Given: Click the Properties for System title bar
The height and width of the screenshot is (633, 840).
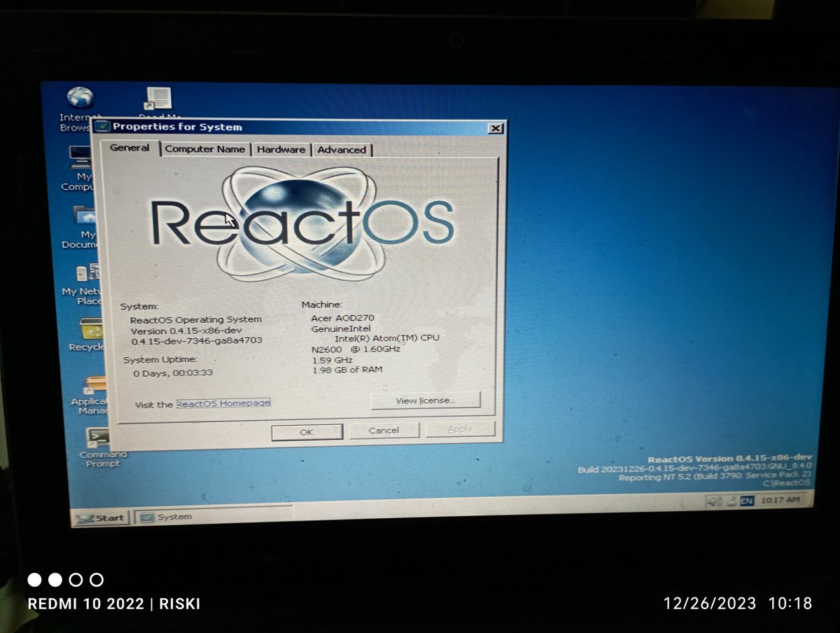Looking at the screenshot, I should click(x=300, y=127).
